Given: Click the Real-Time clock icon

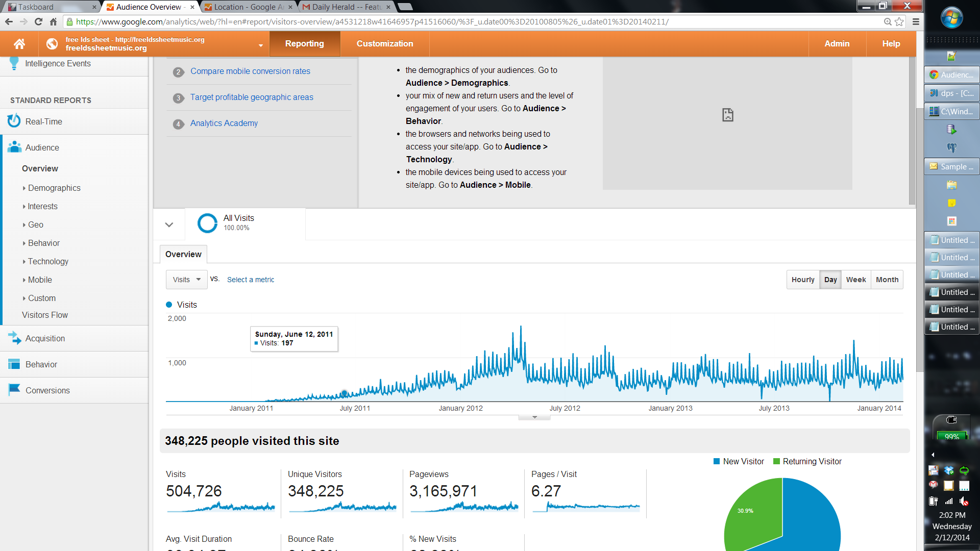Looking at the screenshot, I should coord(14,121).
